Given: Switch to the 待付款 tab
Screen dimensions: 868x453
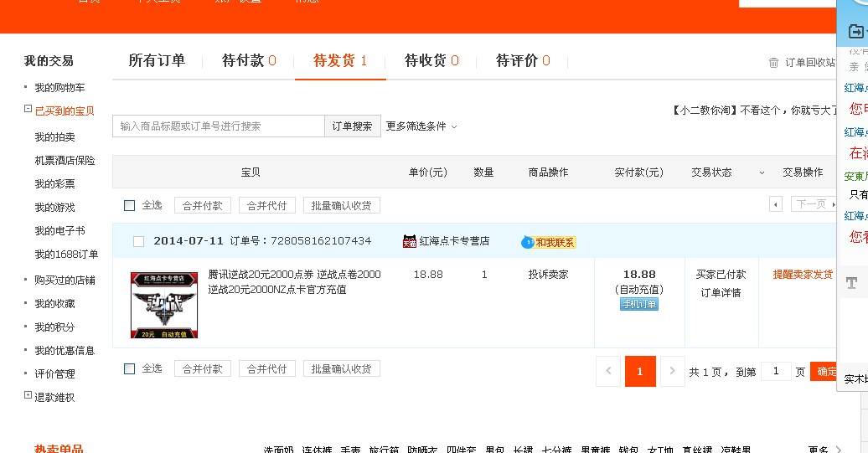Looking at the screenshot, I should [x=249, y=60].
